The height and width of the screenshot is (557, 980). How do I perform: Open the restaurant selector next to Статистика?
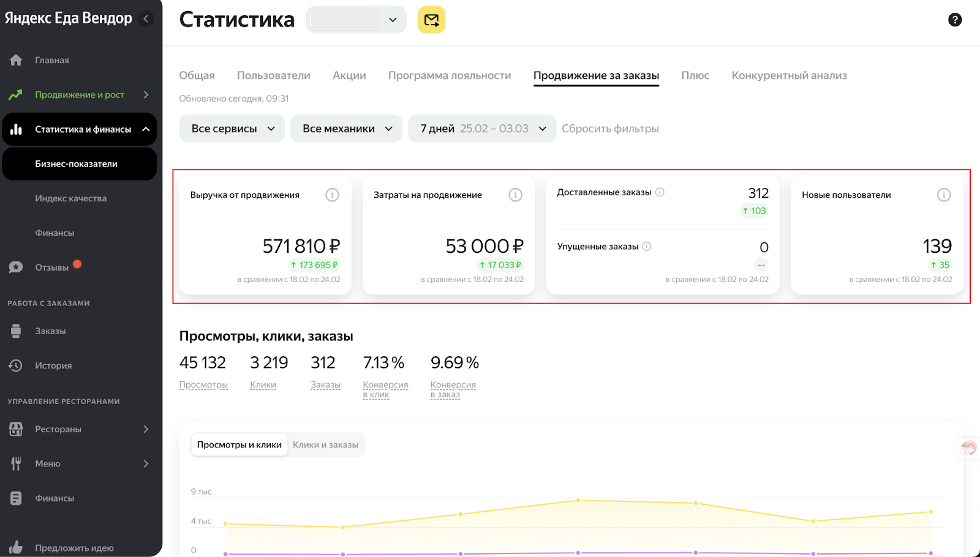[356, 20]
